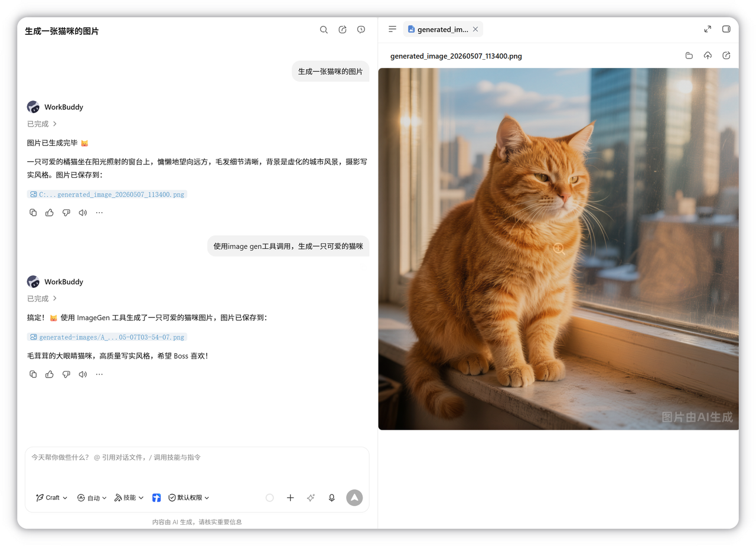Thumbs up the second WorkBuddy reply
The width and height of the screenshot is (756, 546).
[x=50, y=374]
